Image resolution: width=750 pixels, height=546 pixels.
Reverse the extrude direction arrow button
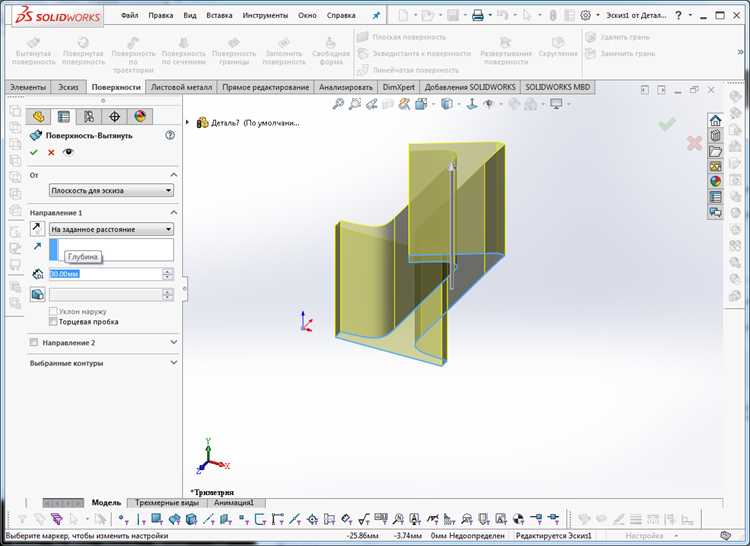click(x=37, y=229)
